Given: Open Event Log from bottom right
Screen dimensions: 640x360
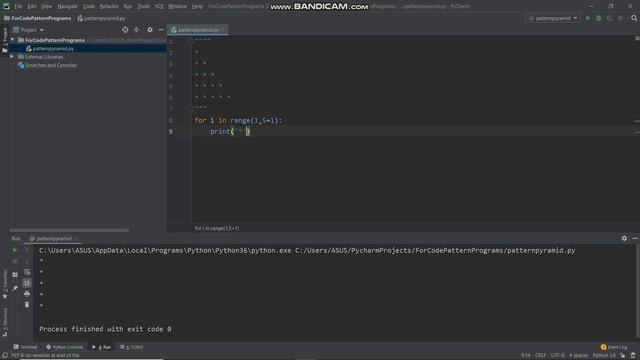Looking at the screenshot, I should (x=614, y=347).
